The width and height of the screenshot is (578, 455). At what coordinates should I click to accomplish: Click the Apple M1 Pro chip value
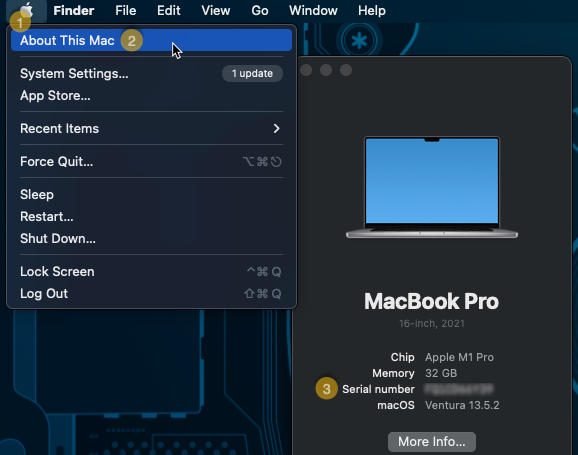[x=459, y=357]
